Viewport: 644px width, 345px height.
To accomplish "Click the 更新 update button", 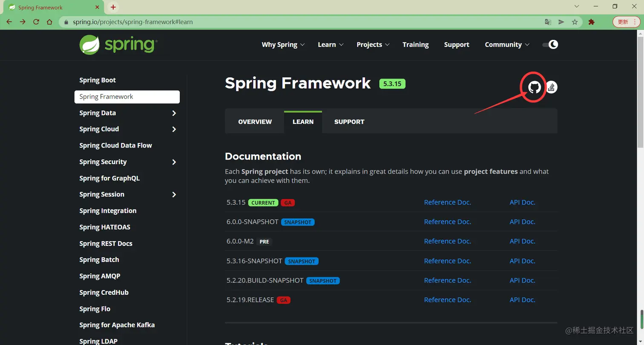I will [x=623, y=22].
